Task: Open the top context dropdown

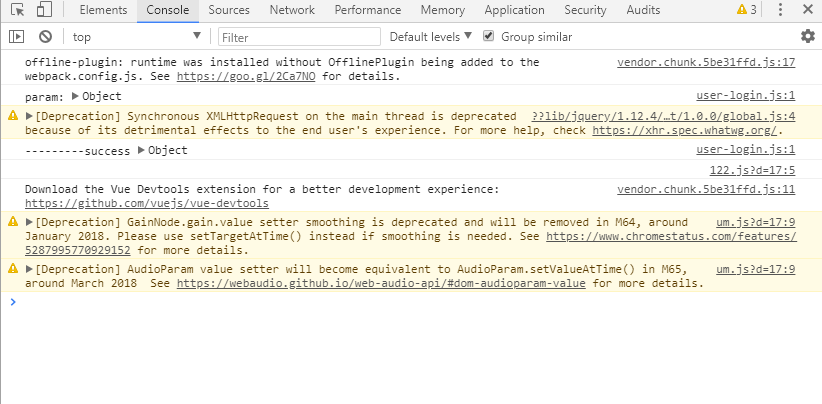Action: pyautogui.click(x=137, y=37)
